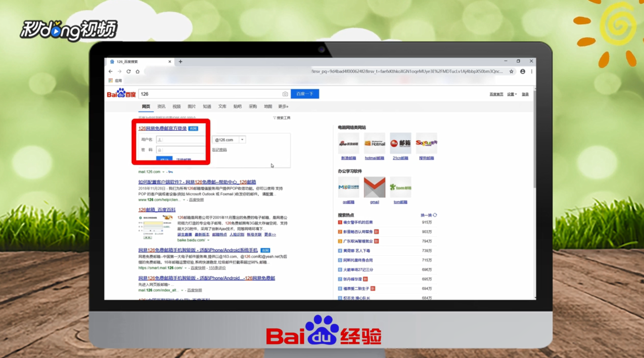Click the browser back arrow
Image resolution: width=644 pixels, height=358 pixels.
[111, 71]
